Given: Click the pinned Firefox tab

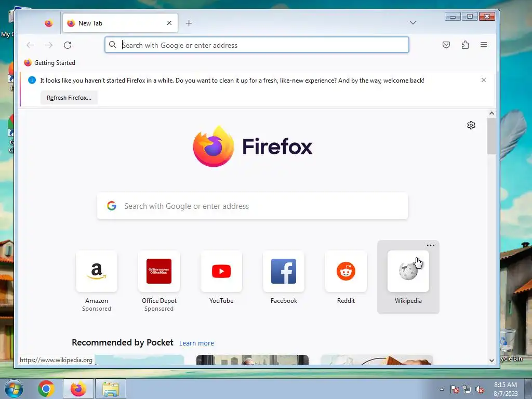Looking at the screenshot, I should (48, 23).
